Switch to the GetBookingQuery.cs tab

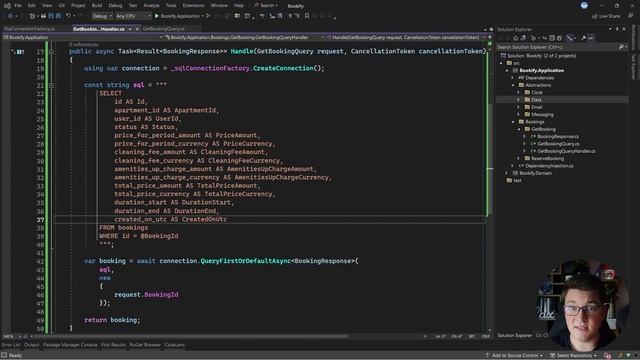point(164,29)
